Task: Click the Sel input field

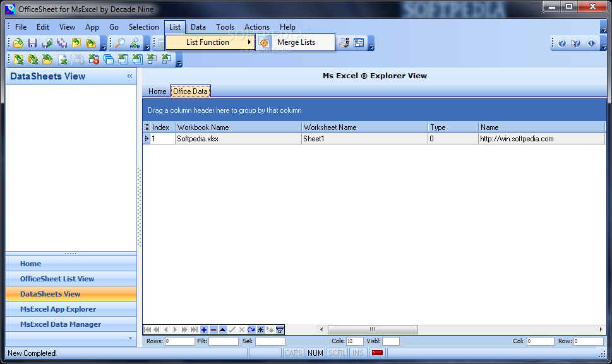Action: tap(270, 341)
